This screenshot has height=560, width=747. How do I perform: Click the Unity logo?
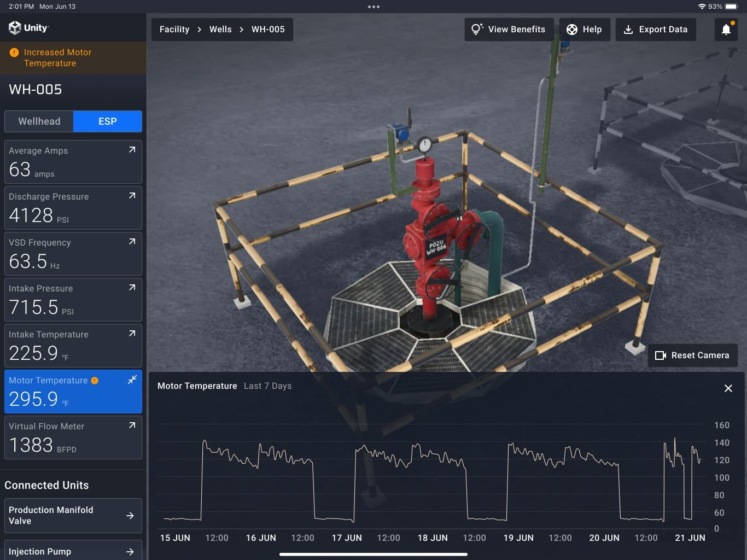click(28, 28)
